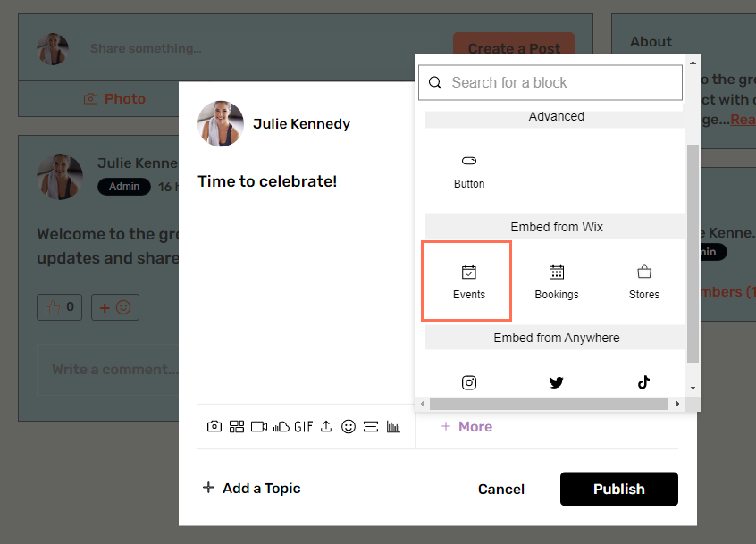This screenshot has height=544, width=756.
Task: Pick the Stores embed block
Action: (643, 281)
